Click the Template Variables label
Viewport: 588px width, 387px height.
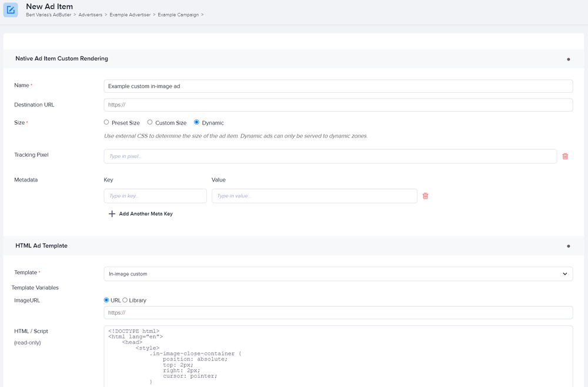35,288
